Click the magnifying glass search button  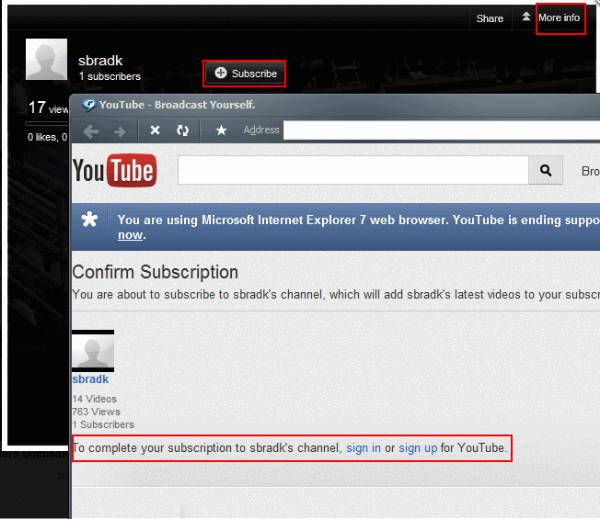[545, 170]
